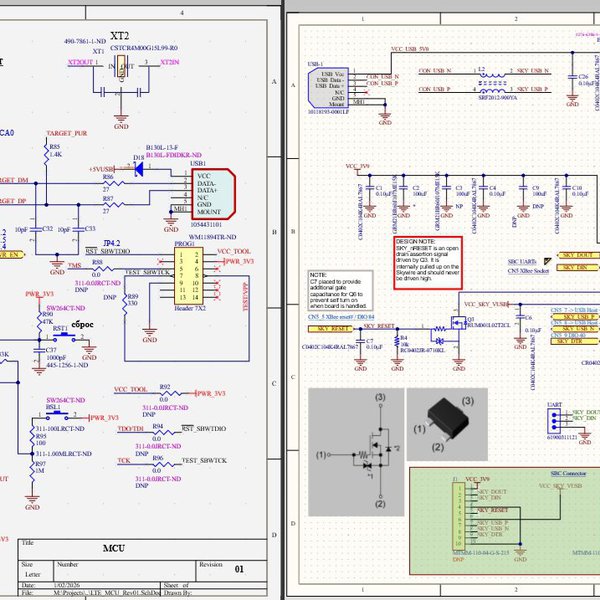Select capacitor C37 1000pF
The width and height of the screenshot is (600, 600).
[39, 350]
